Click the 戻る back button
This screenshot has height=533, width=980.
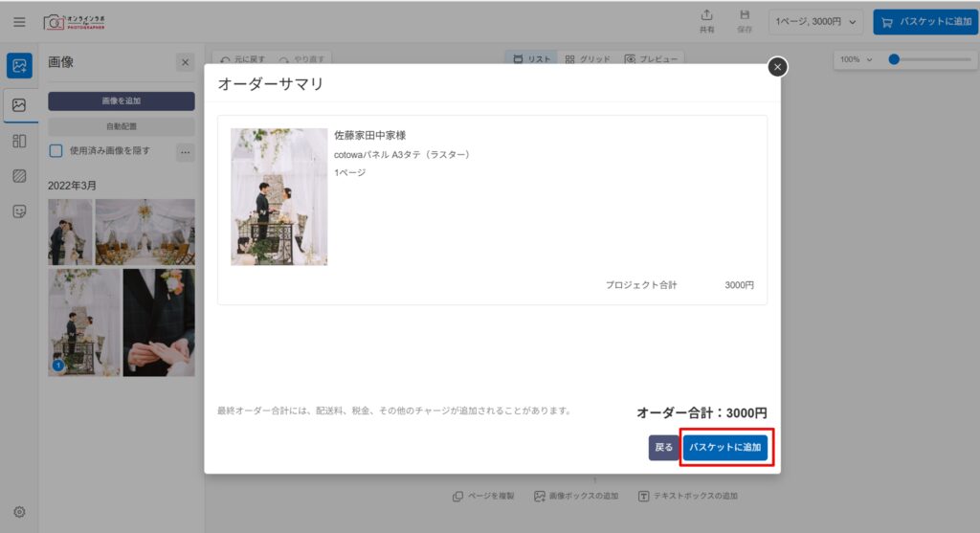(x=663, y=447)
